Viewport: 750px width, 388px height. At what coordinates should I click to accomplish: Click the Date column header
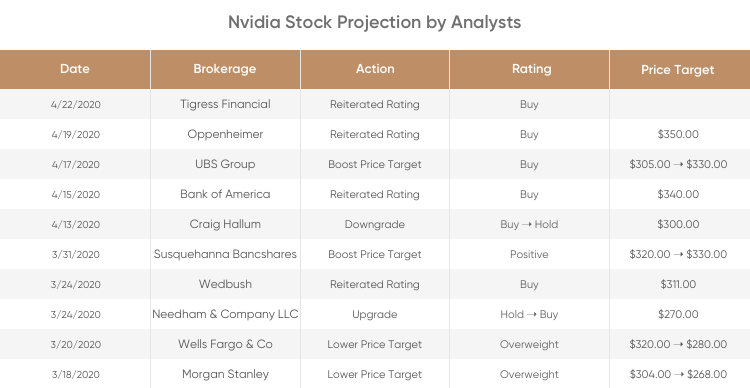75,69
